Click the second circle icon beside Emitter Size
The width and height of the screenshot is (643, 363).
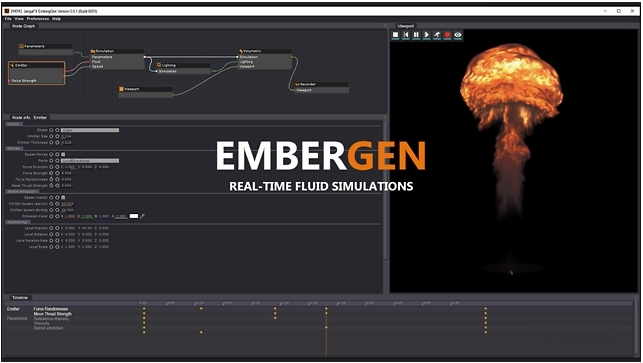(57, 136)
